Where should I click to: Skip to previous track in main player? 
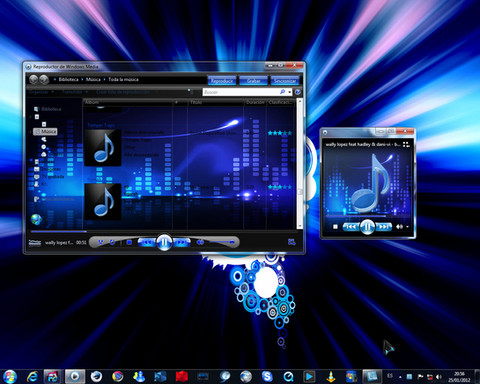[147, 242]
